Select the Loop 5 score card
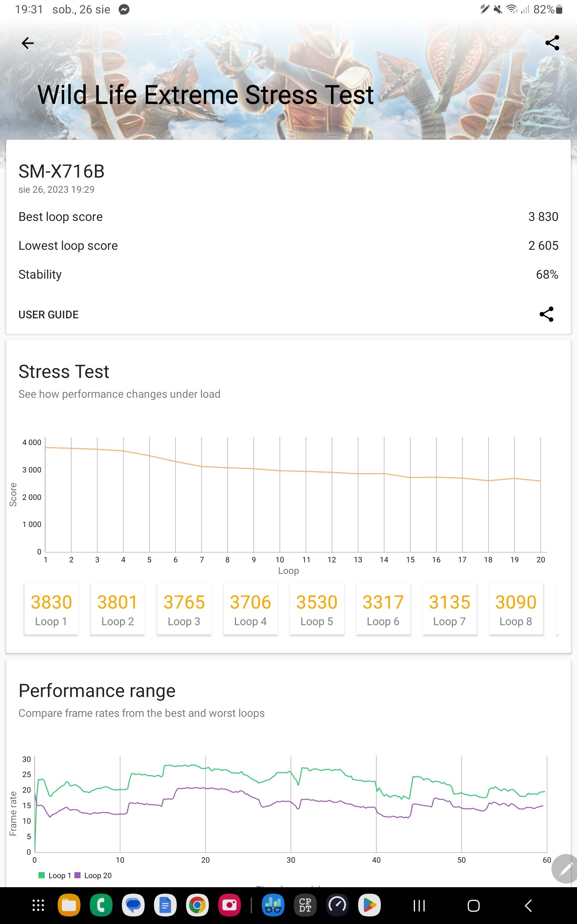 tap(317, 609)
